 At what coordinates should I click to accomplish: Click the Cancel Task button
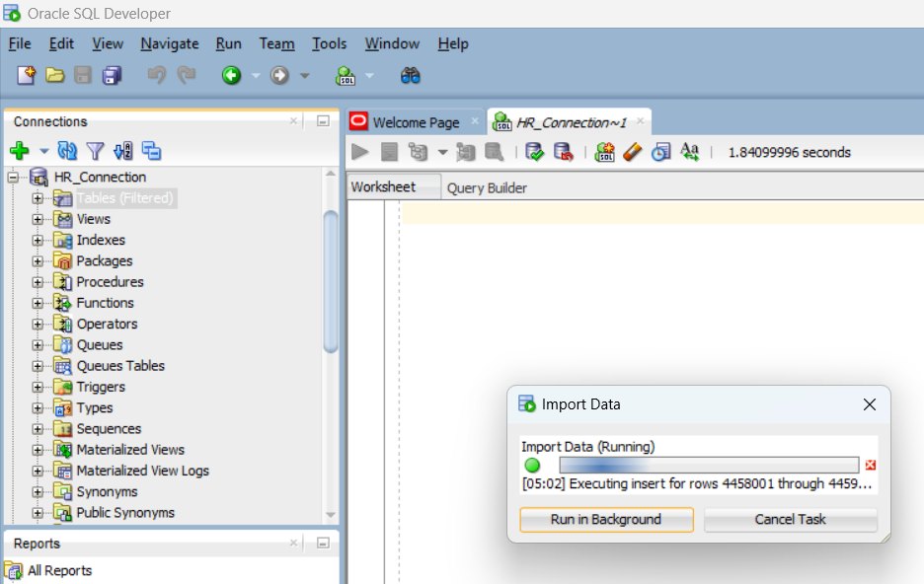[790, 520]
